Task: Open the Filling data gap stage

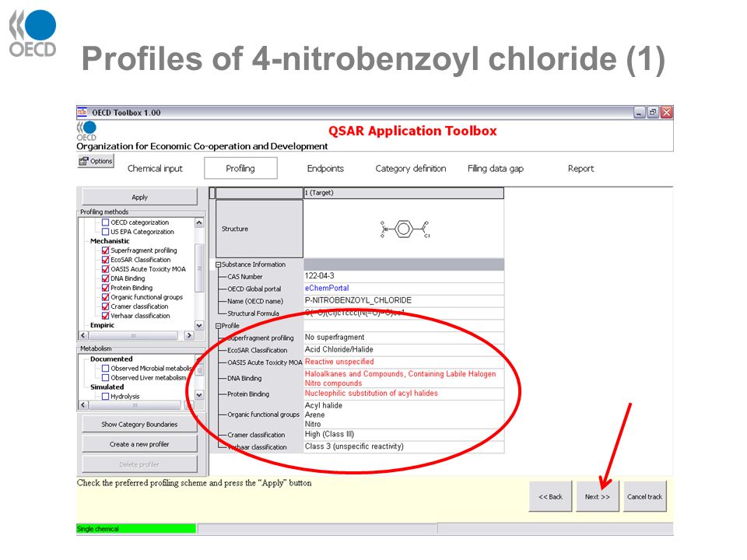Action: pos(496,169)
